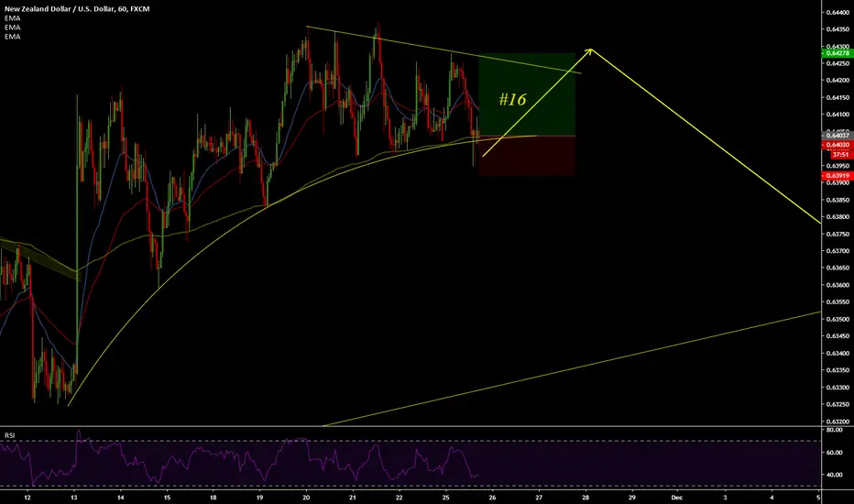Viewport: 854px width, 504px height.
Task: Click the 0.64350 price axis label
Action: click(838, 29)
